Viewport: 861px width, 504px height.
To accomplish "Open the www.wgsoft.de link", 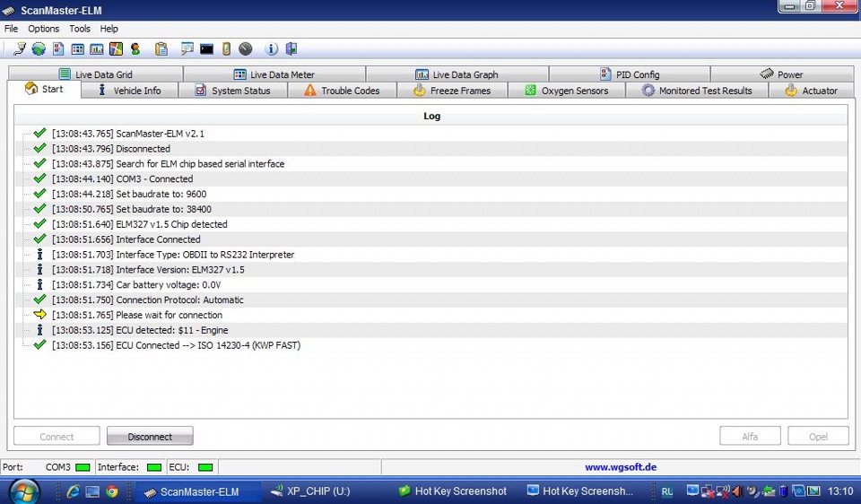I will 621,467.
